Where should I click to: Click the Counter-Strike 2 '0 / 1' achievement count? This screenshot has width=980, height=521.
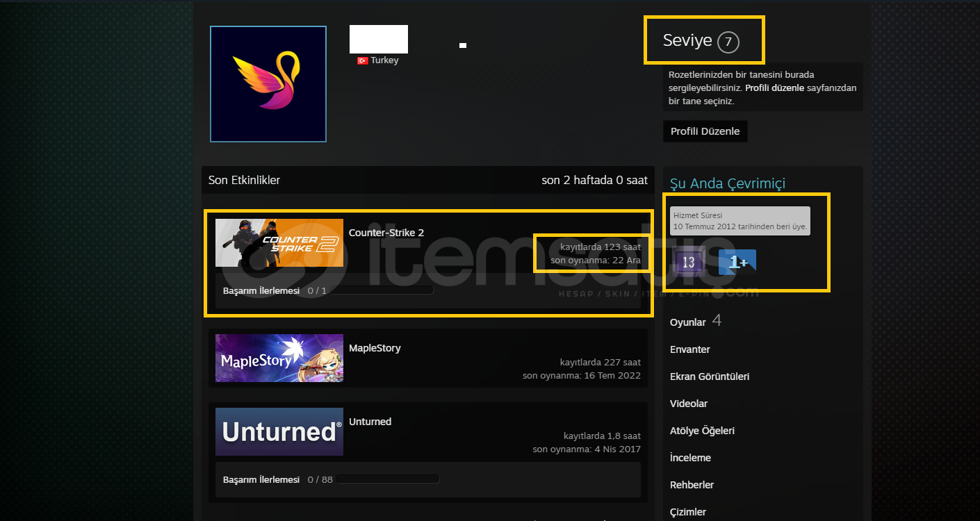click(x=317, y=290)
